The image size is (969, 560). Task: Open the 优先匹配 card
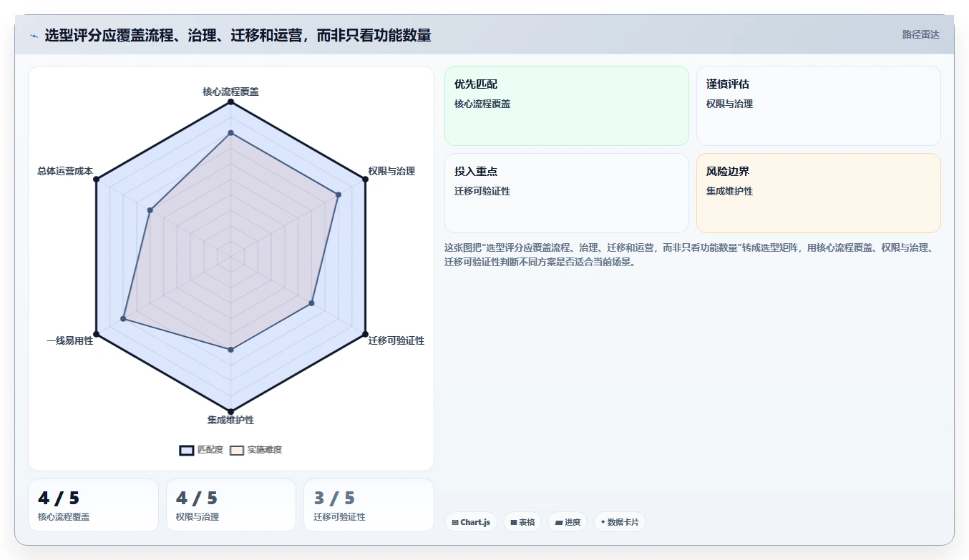tap(567, 106)
